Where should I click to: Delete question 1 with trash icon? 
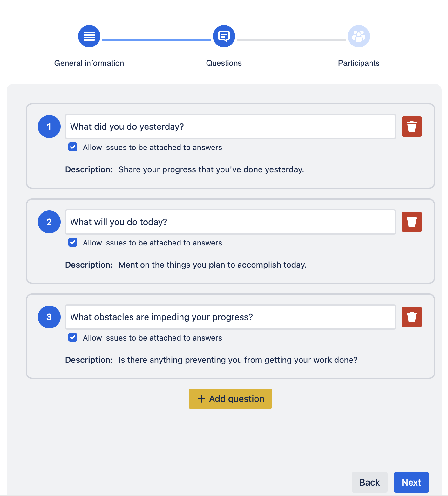(411, 127)
